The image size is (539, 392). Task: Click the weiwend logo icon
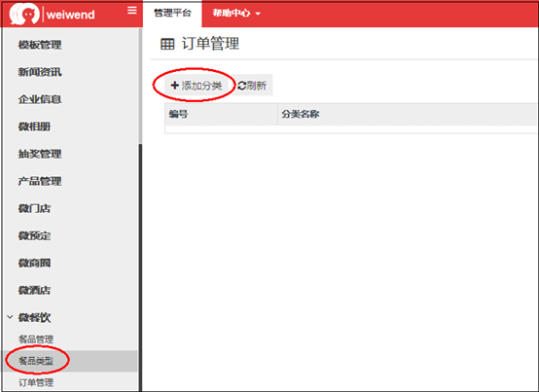[x=24, y=14]
